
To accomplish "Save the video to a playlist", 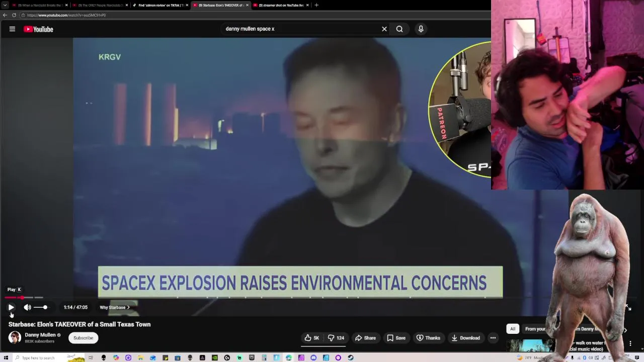I will pyautogui.click(x=396, y=338).
